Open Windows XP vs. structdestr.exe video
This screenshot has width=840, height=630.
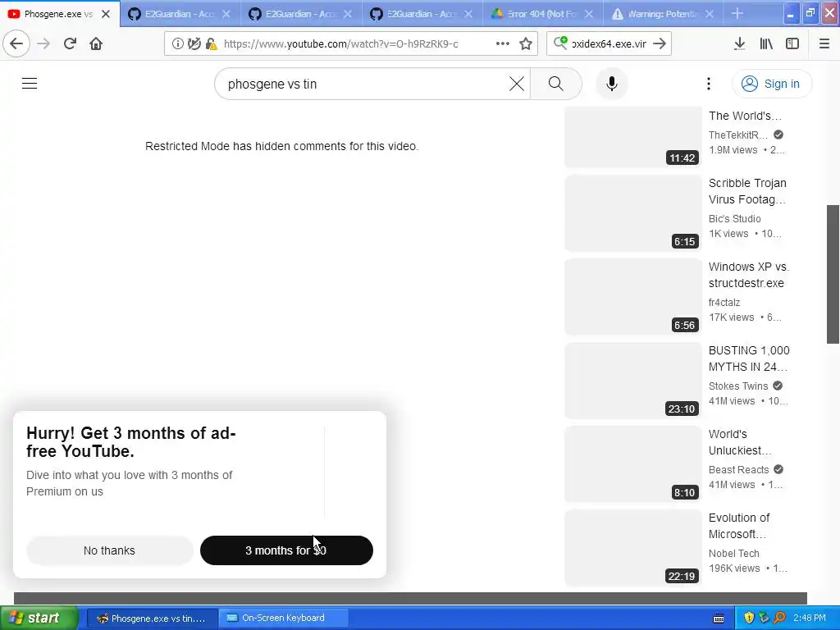(749, 275)
